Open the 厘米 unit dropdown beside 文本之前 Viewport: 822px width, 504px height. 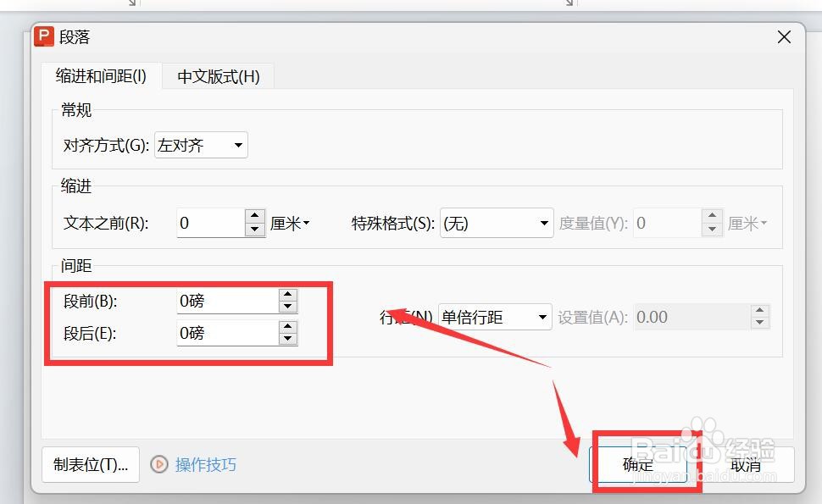pos(290,223)
